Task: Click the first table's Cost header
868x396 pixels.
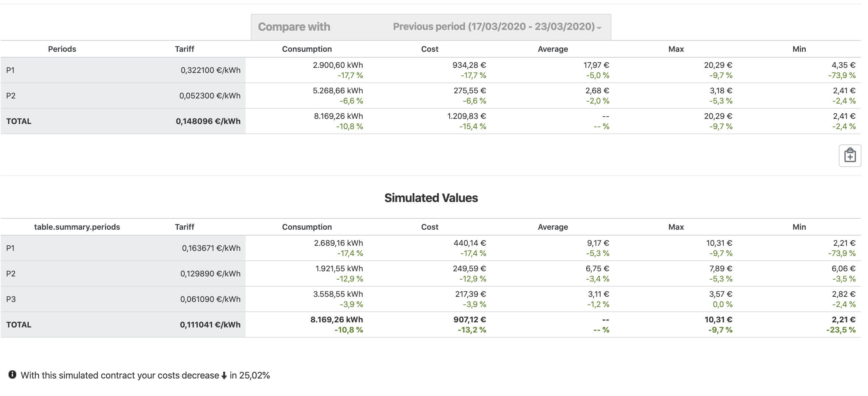Action: pos(430,49)
